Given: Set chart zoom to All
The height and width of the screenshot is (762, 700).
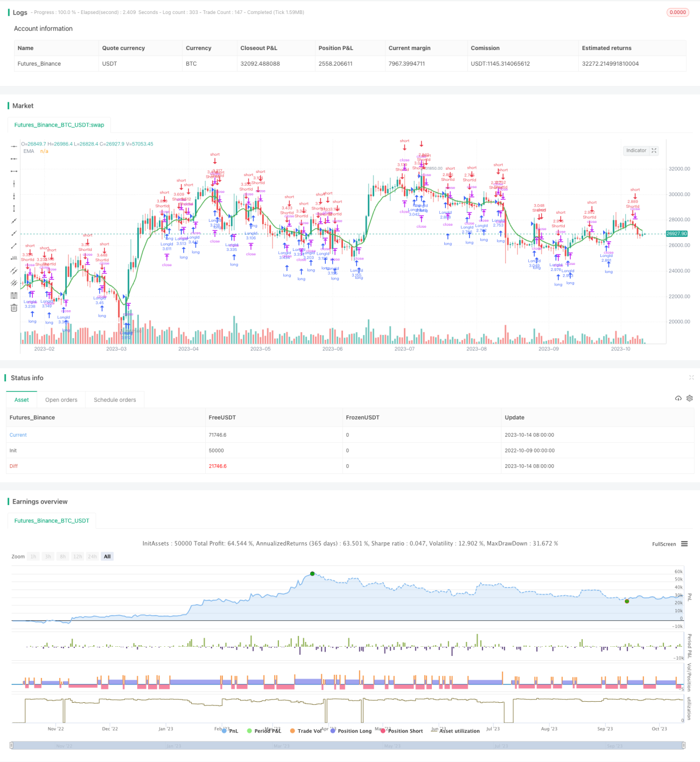Looking at the screenshot, I should click(x=107, y=556).
